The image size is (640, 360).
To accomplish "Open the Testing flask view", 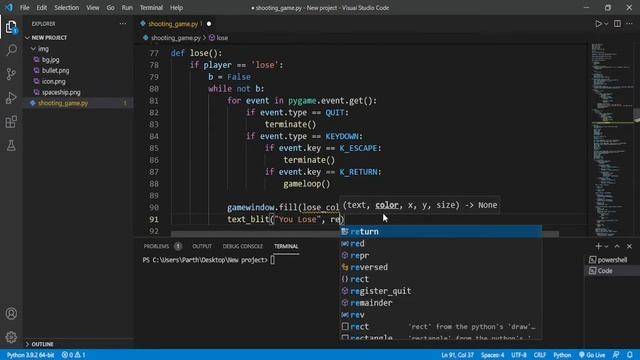I will pyautogui.click(x=11, y=145).
